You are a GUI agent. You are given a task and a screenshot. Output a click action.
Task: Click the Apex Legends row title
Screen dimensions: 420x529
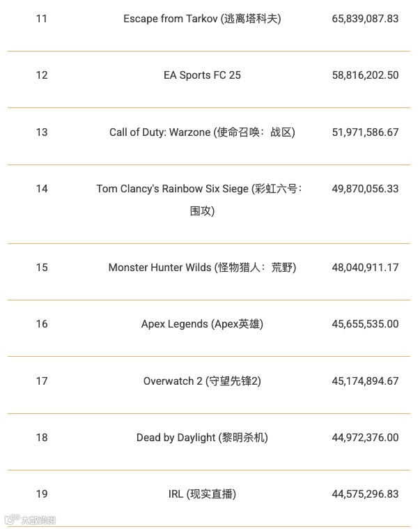[x=202, y=324]
